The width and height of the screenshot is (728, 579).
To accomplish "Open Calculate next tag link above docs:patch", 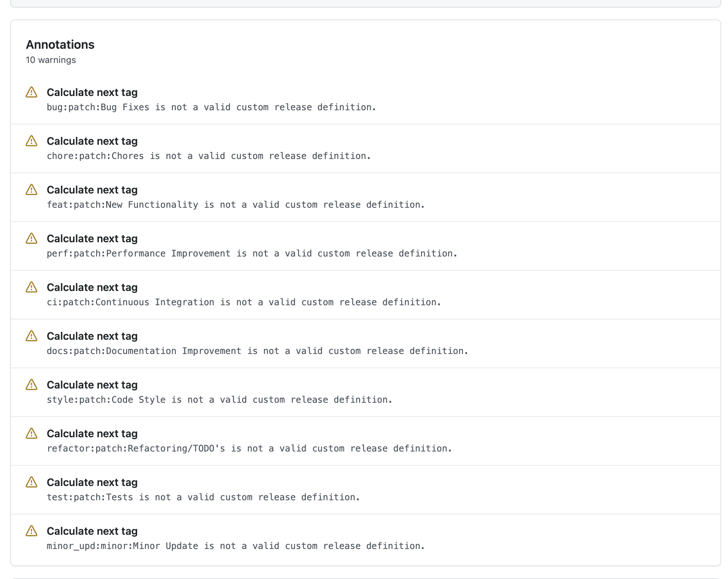I will coord(92,336).
